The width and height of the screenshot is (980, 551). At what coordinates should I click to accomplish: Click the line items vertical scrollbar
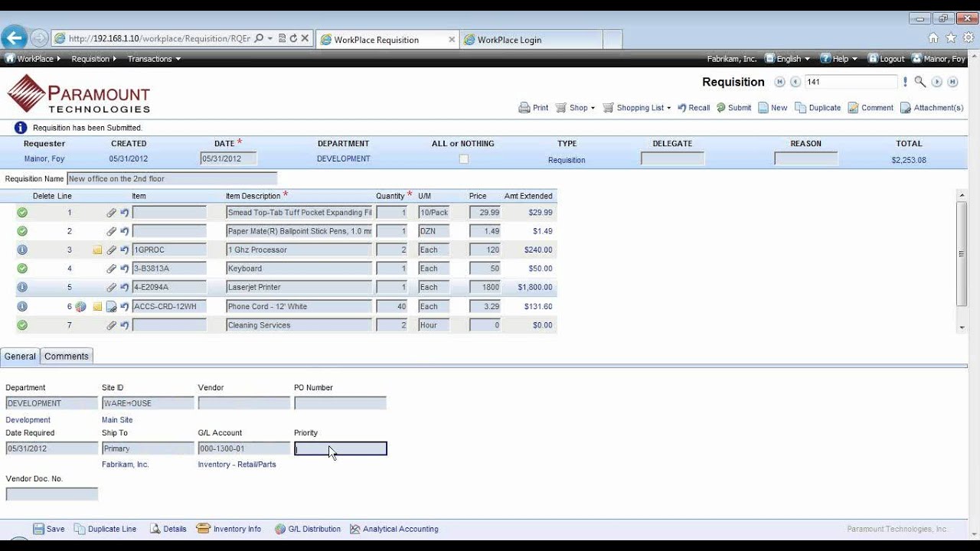click(962, 255)
